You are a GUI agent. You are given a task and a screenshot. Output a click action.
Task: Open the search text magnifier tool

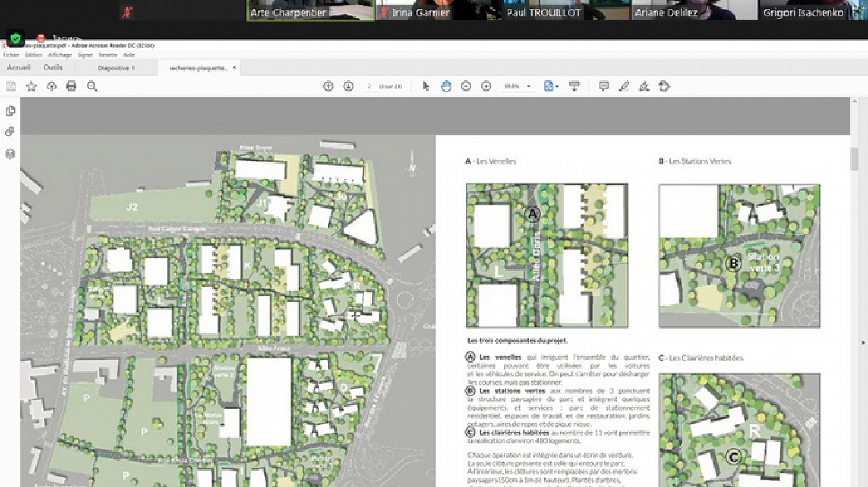(x=92, y=86)
